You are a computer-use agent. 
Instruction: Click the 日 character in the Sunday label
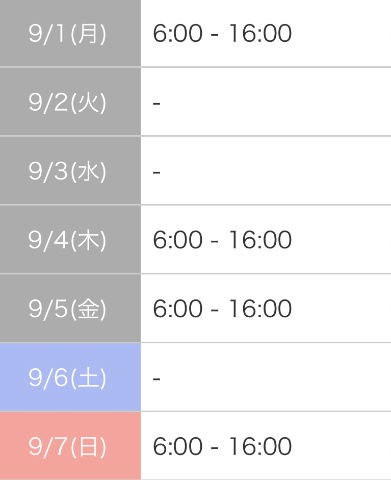pos(88,446)
